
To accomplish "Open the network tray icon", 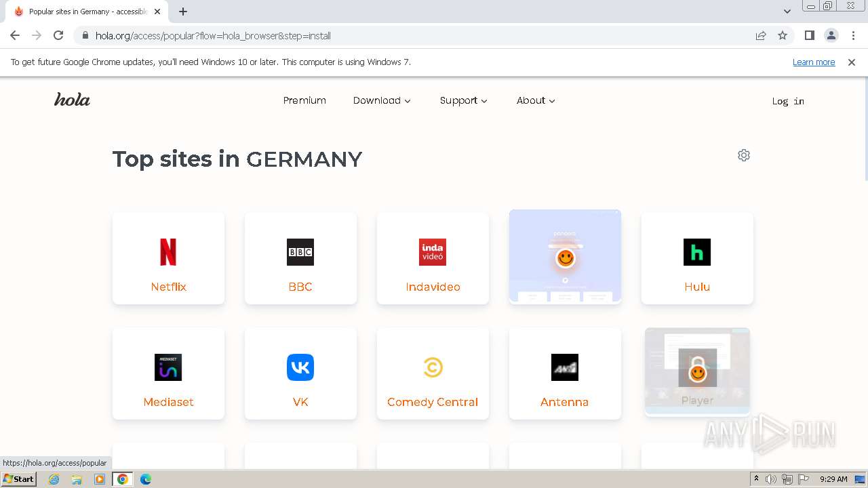I will click(787, 479).
